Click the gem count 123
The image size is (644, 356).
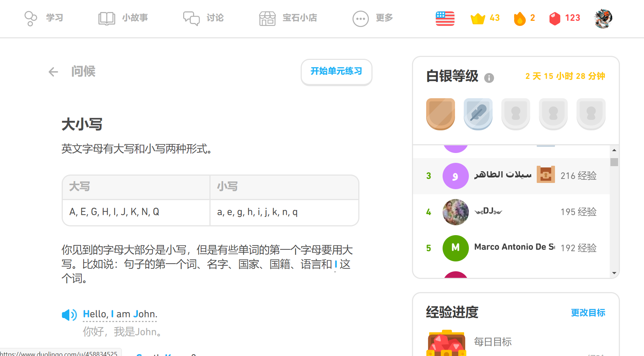(572, 18)
